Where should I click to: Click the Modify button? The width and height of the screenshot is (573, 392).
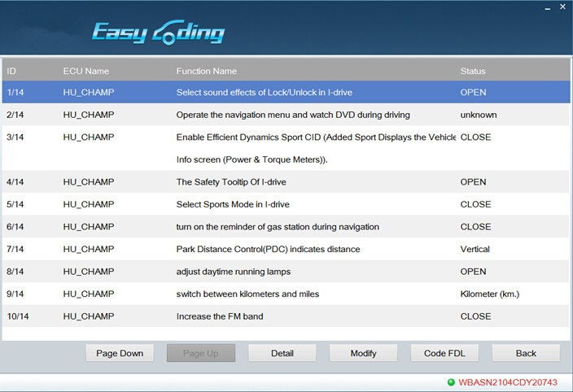pos(363,353)
